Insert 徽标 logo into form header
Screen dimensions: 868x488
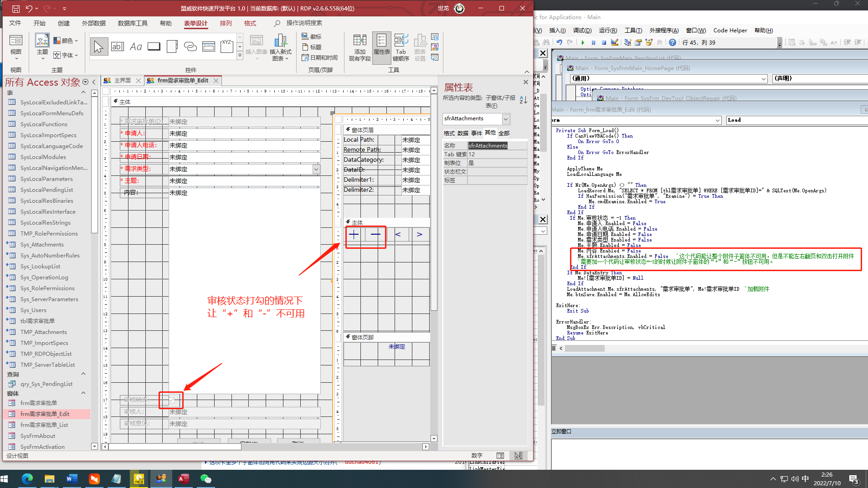312,36
